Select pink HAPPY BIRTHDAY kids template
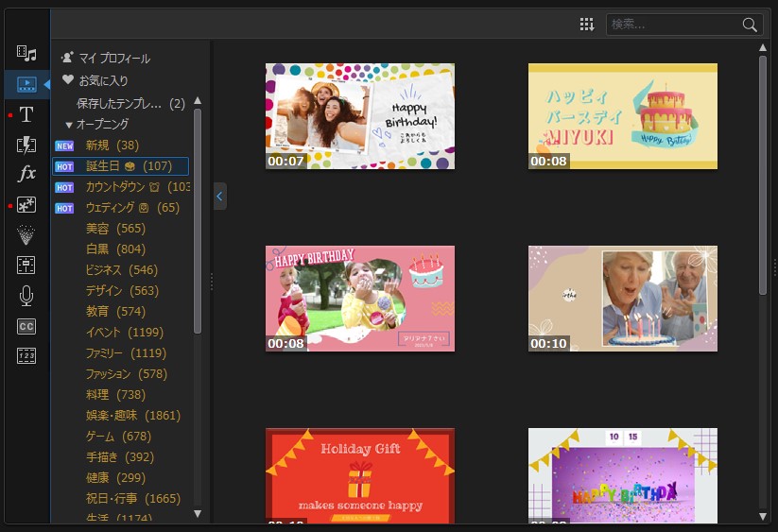 [x=360, y=299]
